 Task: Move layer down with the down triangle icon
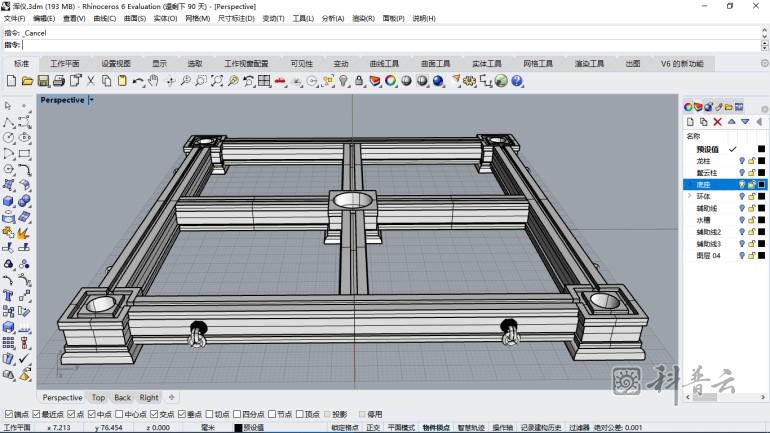pyautogui.click(x=745, y=122)
